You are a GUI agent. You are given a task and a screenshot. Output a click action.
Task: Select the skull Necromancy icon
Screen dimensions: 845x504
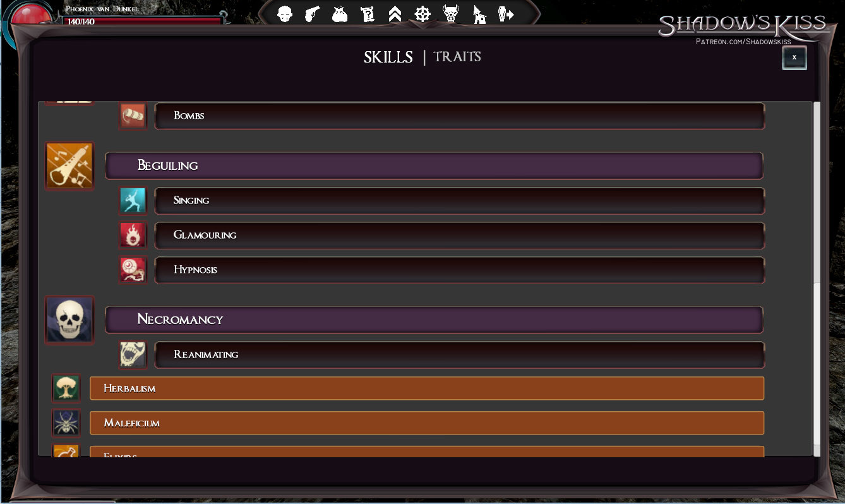click(69, 320)
